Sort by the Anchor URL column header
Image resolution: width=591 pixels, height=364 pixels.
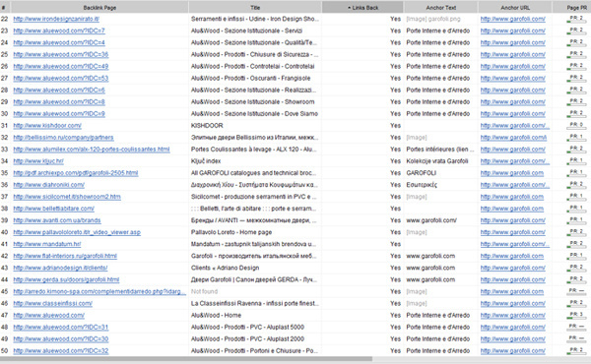515,7
